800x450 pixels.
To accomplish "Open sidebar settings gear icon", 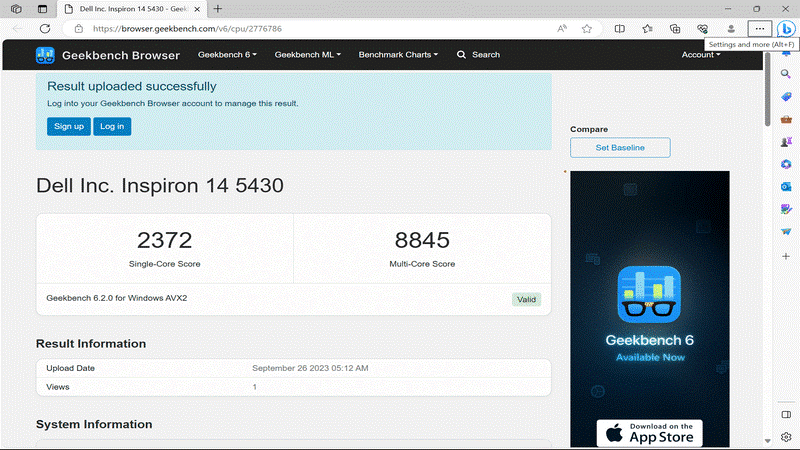I will tap(786, 437).
